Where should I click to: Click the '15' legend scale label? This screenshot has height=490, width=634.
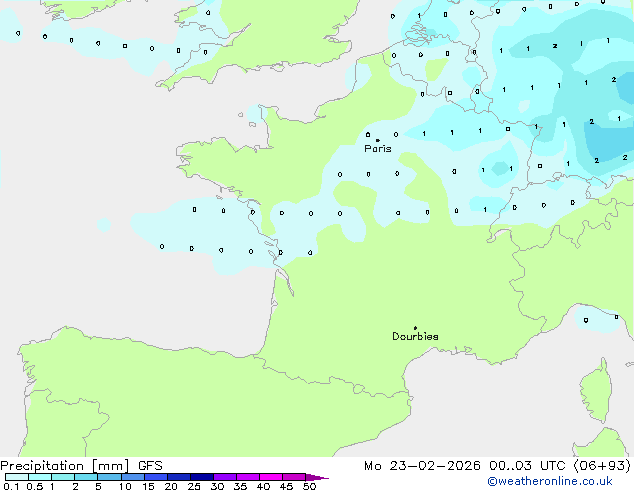pyautogui.click(x=148, y=486)
